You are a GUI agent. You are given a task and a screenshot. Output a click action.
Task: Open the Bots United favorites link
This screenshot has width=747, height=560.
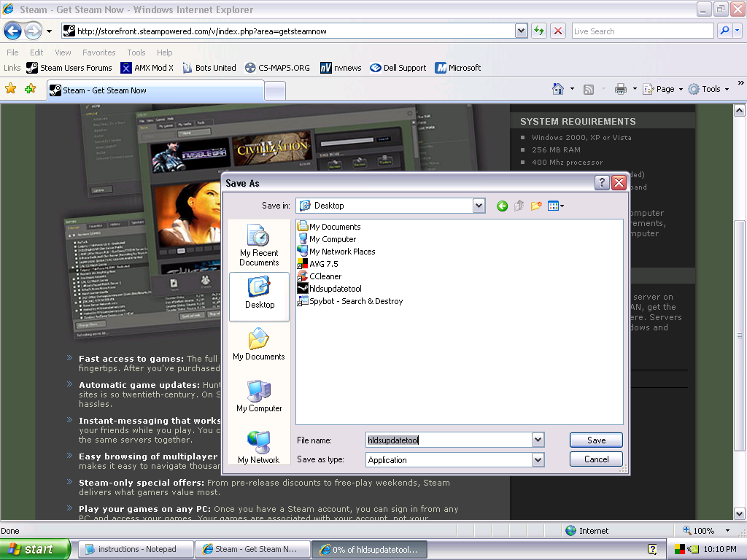coord(209,68)
